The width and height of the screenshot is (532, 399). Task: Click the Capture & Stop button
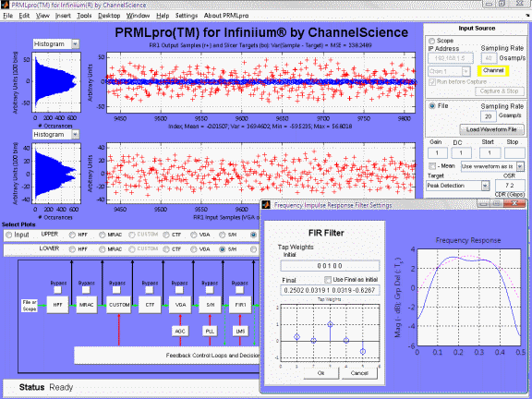(x=499, y=91)
